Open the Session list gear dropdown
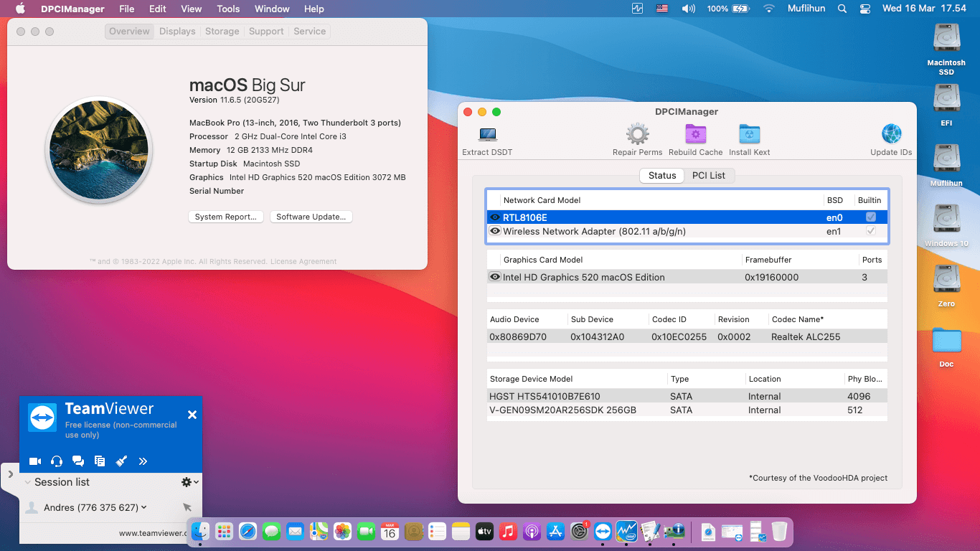 pos(188,482)
